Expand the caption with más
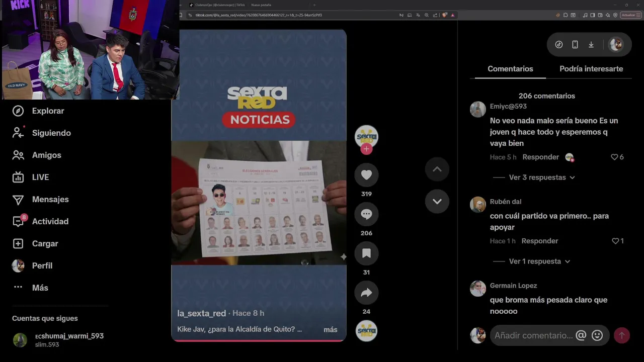This screenshot has width=644, height=362. pyautogui.click(x=331, y=330)
